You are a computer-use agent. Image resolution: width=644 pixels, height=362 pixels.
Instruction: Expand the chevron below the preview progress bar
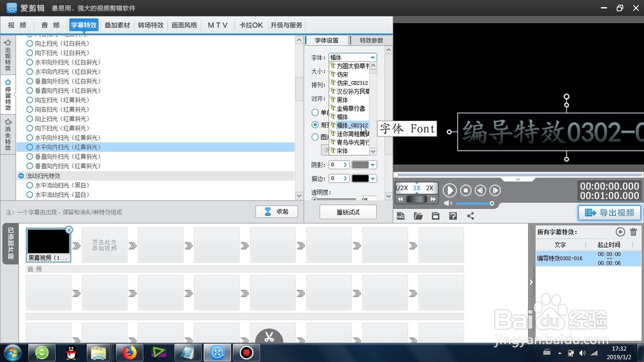tap(518, 180)
